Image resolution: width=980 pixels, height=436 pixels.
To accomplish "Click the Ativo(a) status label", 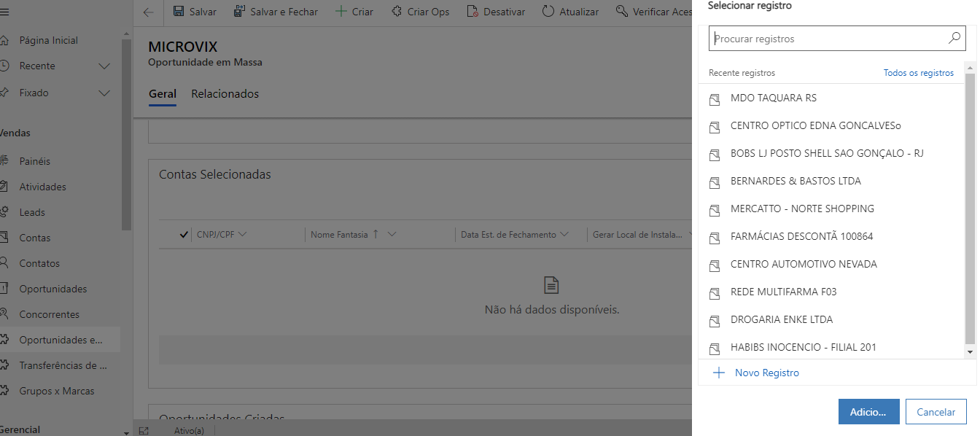I will 189,430.
